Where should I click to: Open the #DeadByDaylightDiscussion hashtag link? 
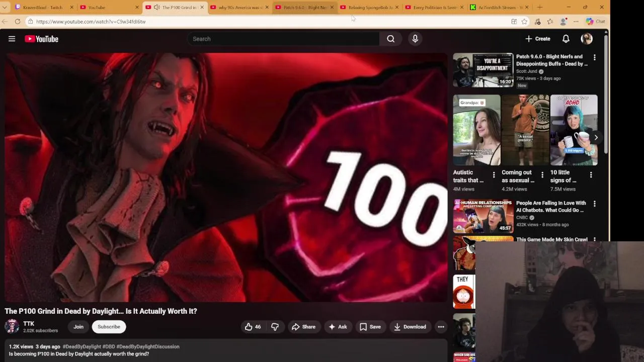coord(148,346)
